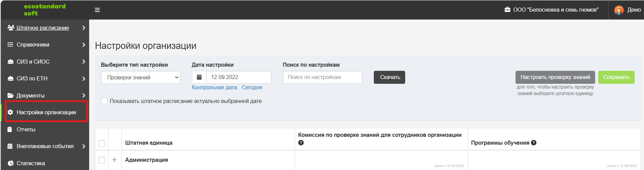The height and width of the screenshot is (170, 644).
Task: Check the Администрация row checkbox
Action: click(x=102, y=160)
